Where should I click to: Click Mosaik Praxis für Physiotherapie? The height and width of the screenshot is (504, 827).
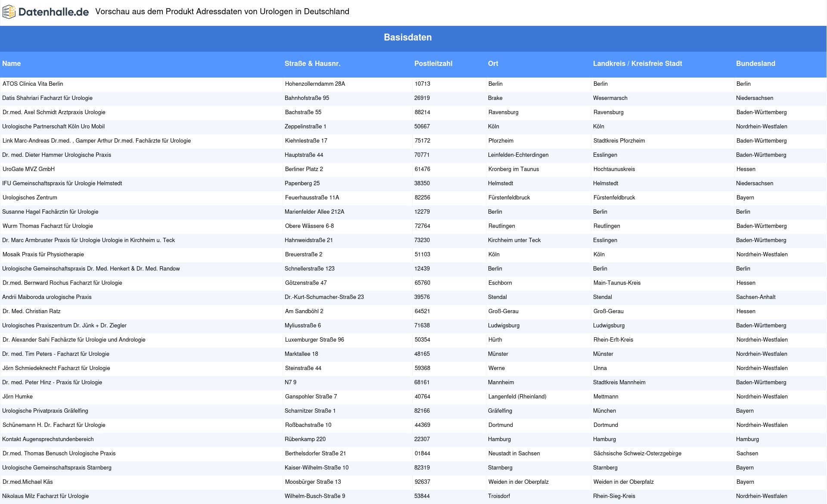point(43,254)
